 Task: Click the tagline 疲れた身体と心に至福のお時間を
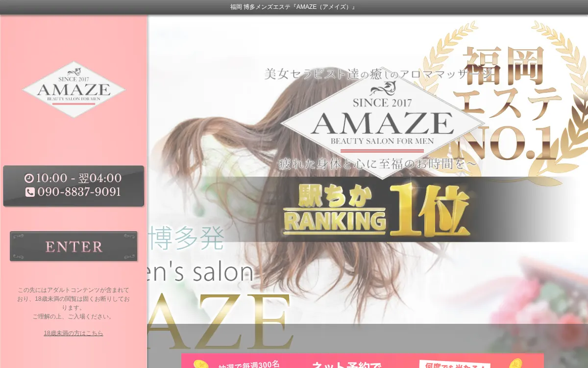pos(377,163)
